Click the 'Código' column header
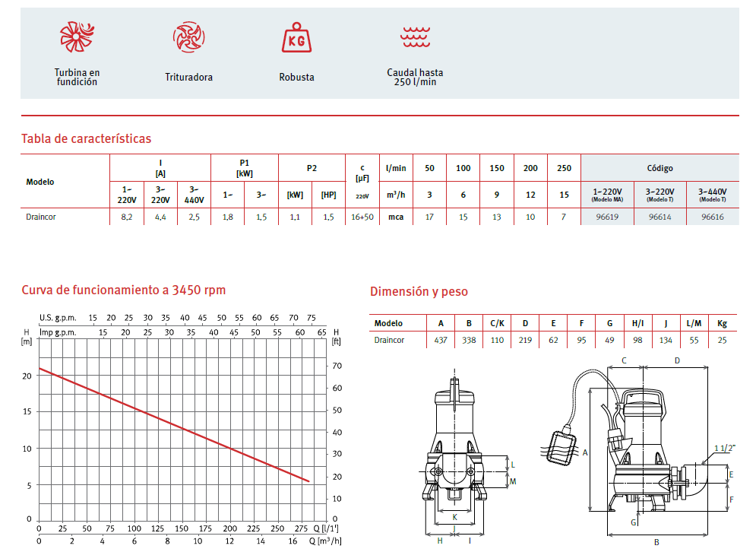 pos(660,168)
